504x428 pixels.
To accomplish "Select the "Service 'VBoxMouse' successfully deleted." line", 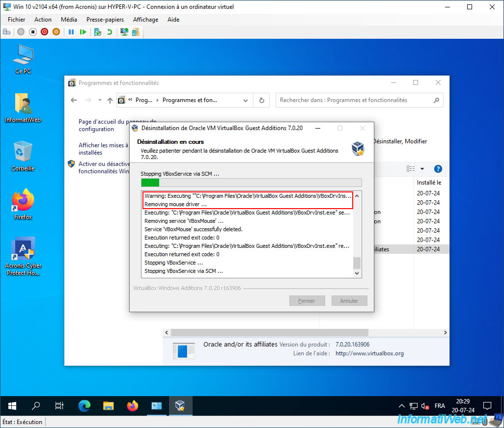I will (194, 229).
